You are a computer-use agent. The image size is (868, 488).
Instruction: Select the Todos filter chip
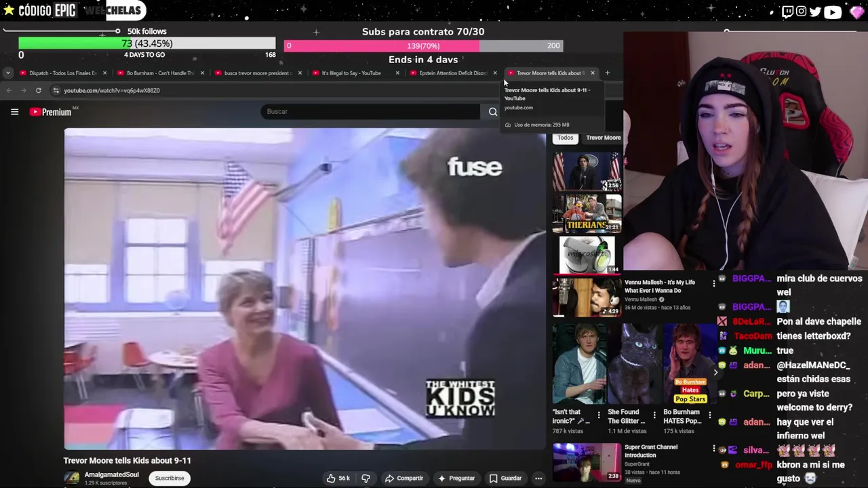tap(565, 138)
